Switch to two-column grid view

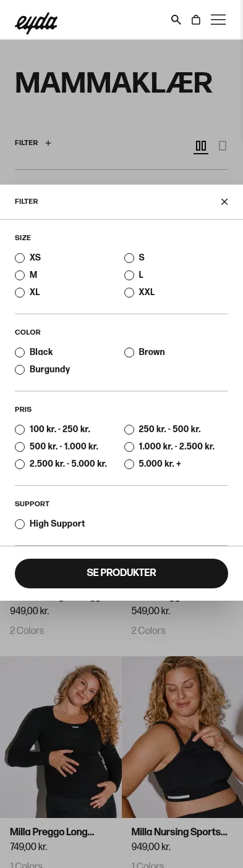[x=201, y=146]
